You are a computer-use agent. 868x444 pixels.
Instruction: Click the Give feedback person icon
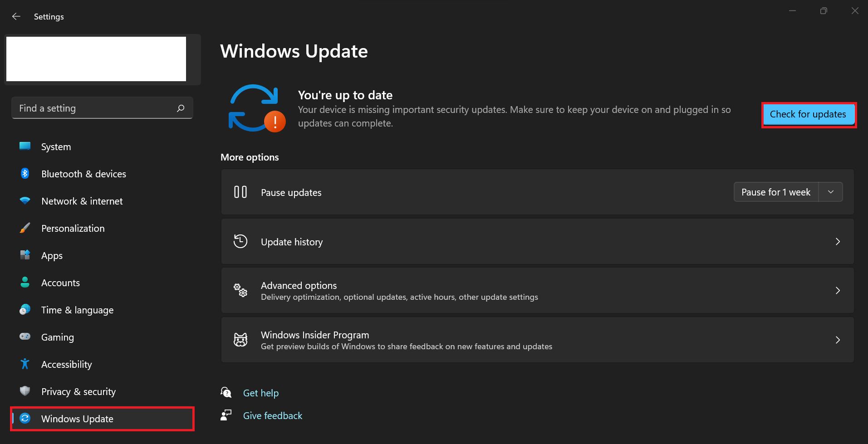pyautogui.click(x=226, y=415)
